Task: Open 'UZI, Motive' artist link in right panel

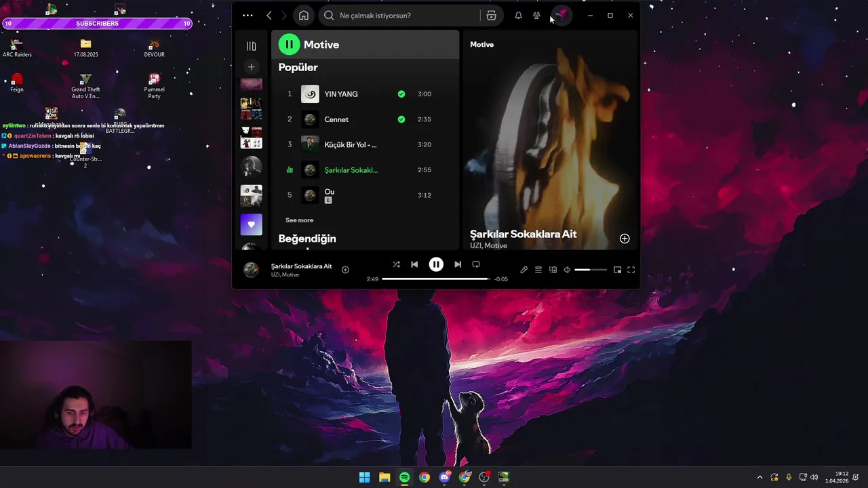Action: 488,245
